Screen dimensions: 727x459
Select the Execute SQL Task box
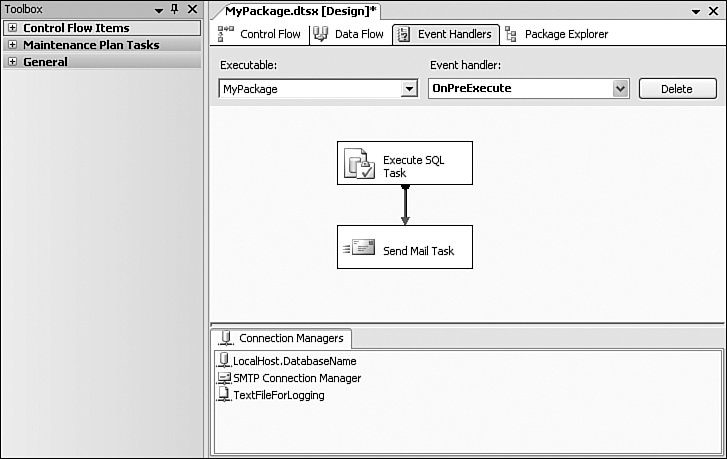(405, 163)
